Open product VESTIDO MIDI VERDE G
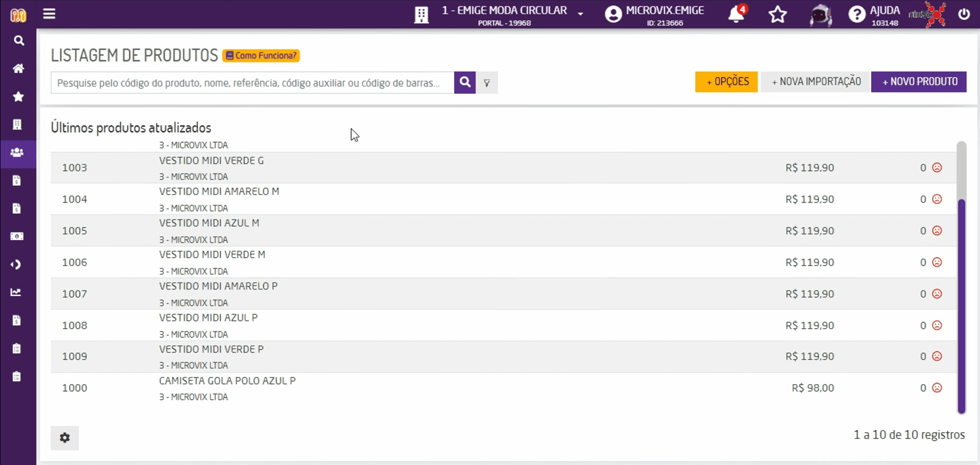 [211, 161]
